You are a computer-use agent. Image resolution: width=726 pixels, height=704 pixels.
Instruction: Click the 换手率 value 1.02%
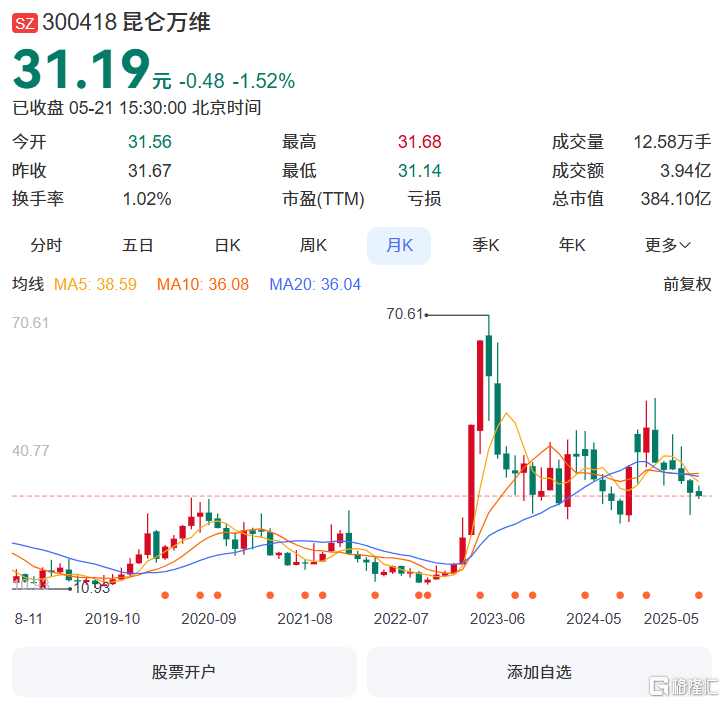(x=147, y=199)
